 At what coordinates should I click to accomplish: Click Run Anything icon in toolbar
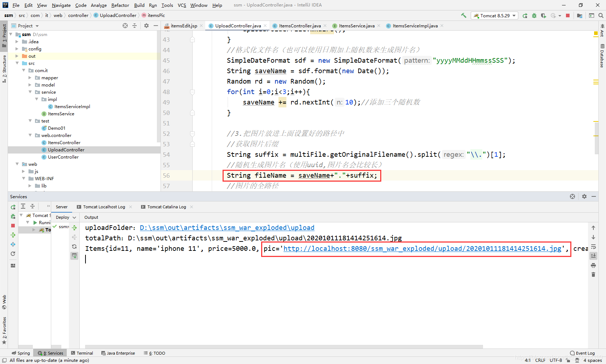click(592, 15)
